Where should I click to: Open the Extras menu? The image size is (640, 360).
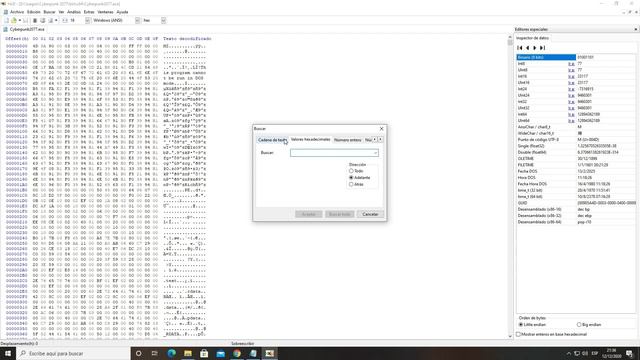point(89,12)
